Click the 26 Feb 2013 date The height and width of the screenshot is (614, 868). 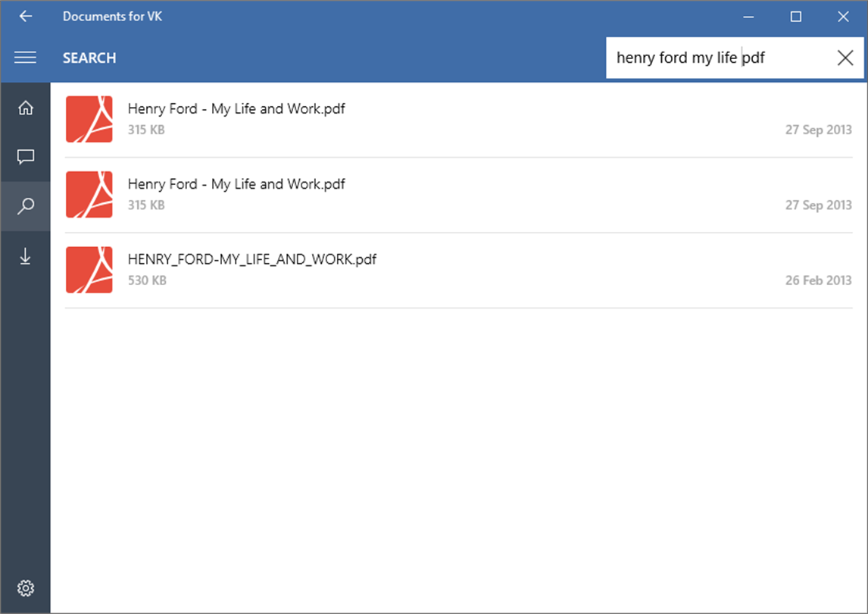point(818,280)
